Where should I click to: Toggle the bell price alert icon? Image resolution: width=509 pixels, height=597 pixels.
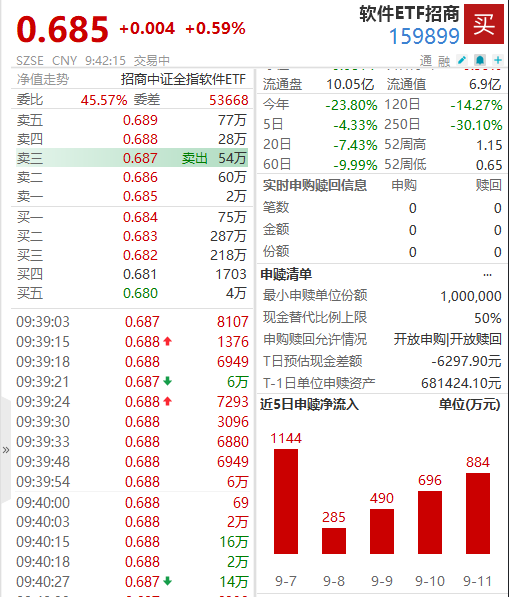coord(480,60)
